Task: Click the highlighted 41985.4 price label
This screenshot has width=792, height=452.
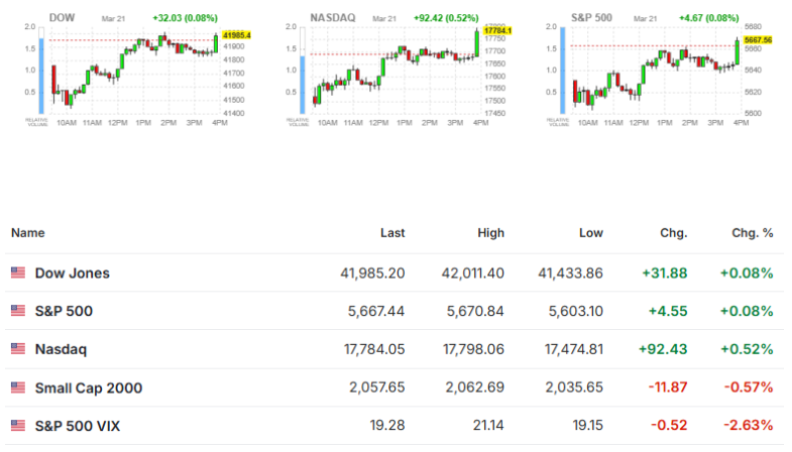Action: click(237, 35)
